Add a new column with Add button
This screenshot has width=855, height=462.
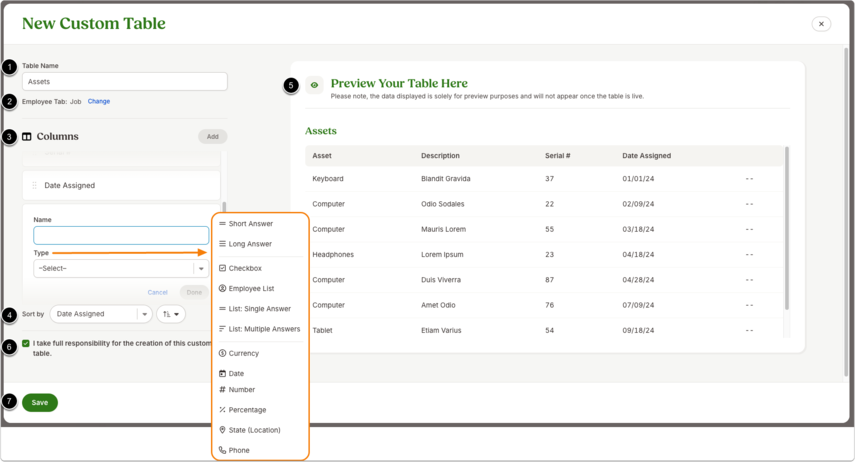(x=213, y=137)
